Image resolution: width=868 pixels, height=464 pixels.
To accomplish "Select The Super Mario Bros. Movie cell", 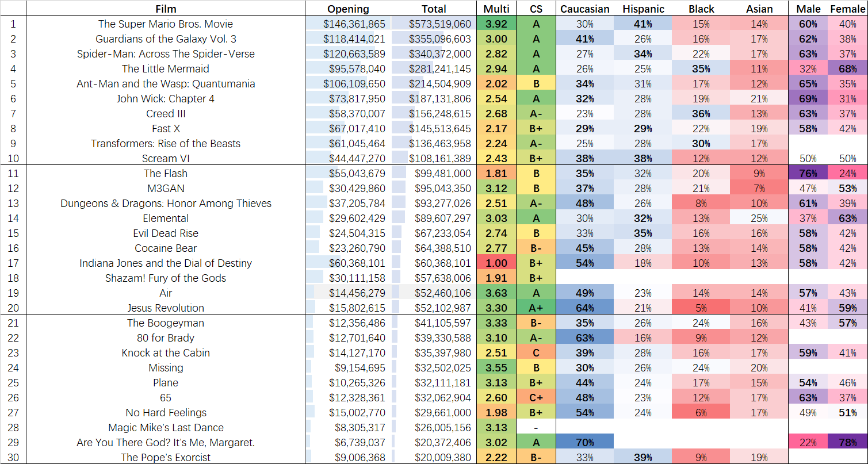I will [166, 24].
